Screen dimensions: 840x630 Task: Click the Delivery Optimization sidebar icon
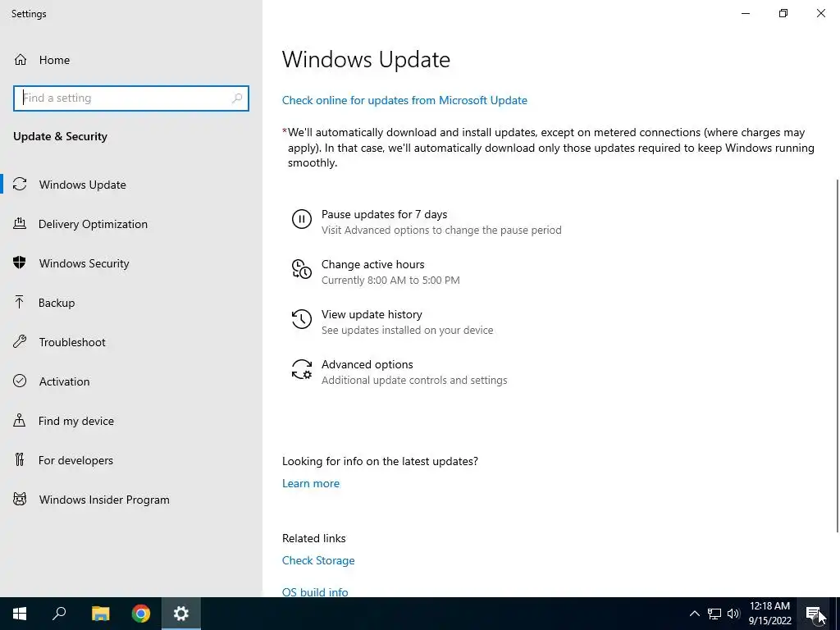tap(20, 224)
